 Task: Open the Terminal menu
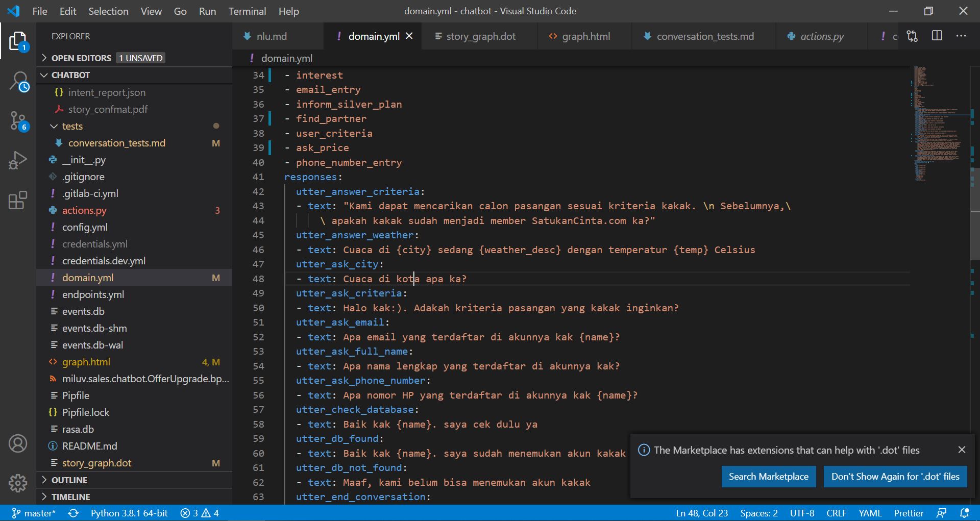click(x=248, y=11)
